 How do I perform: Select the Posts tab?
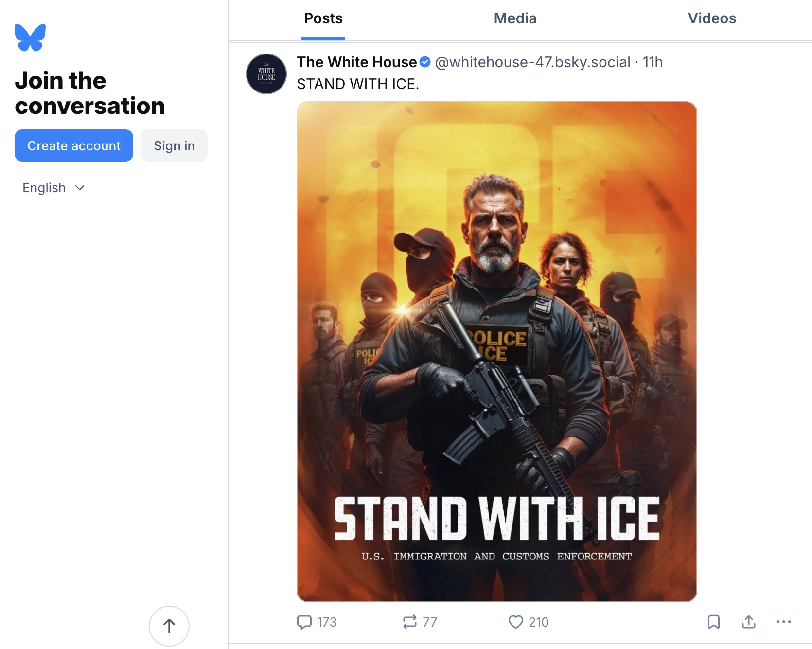point(323,18)
